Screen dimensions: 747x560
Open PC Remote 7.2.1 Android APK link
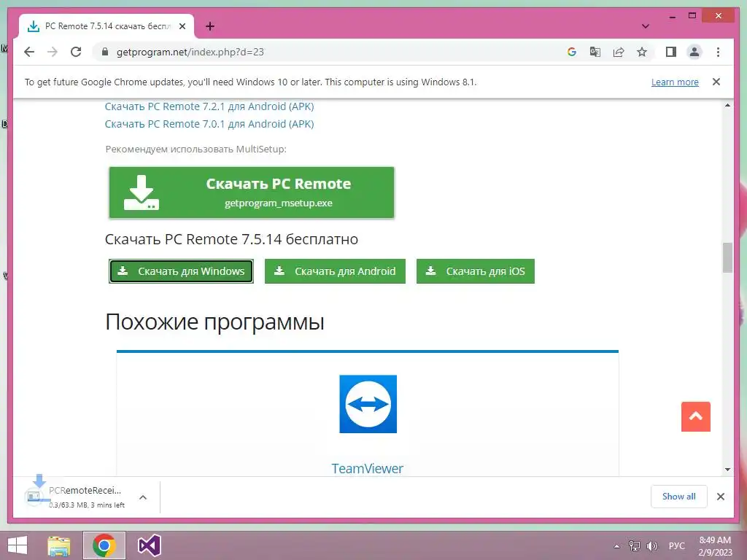click(209, 106)
